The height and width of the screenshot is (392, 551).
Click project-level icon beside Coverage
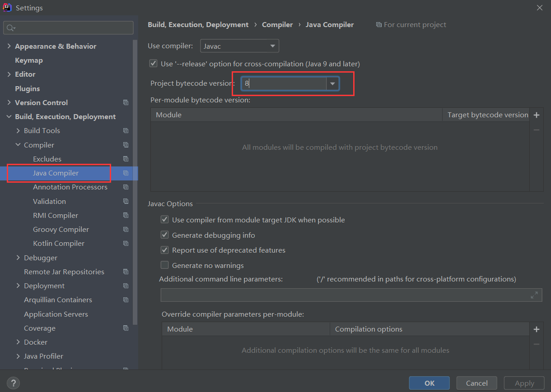pyautogui.click(x=126, y=328)
